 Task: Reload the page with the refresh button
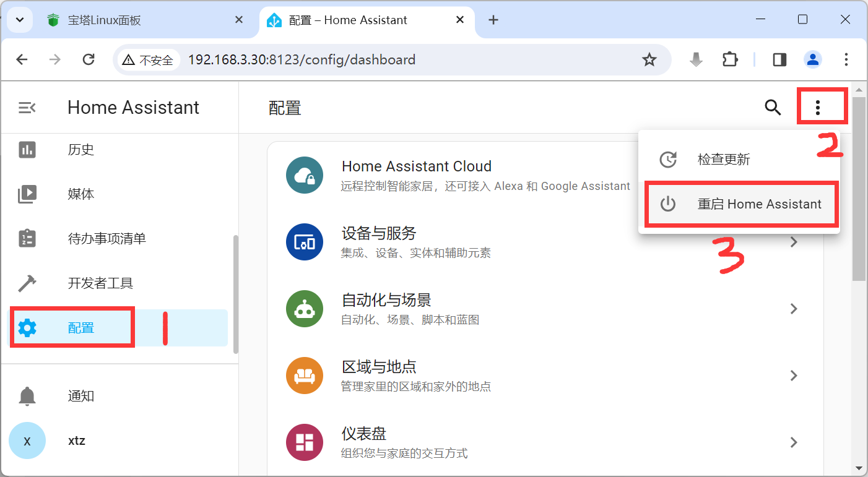tap(89, 60)
